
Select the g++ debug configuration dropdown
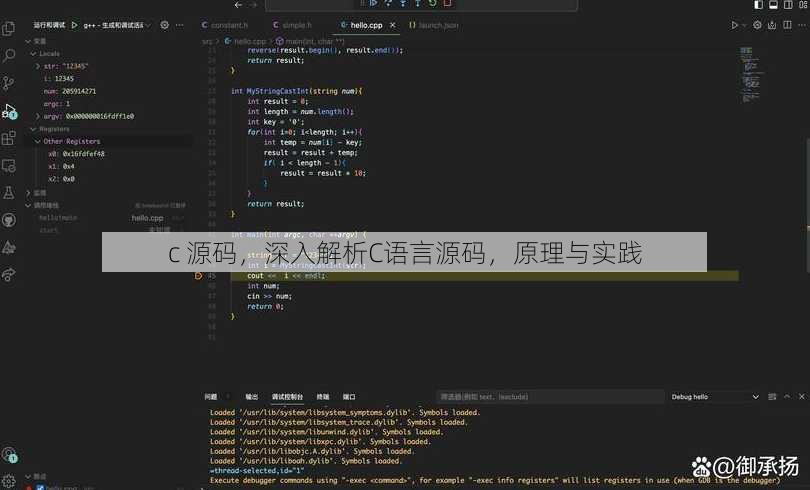pos(117,25)
